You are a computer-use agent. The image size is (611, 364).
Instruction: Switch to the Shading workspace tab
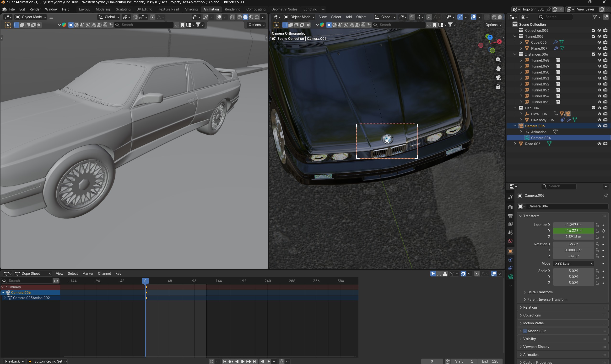click(191, 9)
